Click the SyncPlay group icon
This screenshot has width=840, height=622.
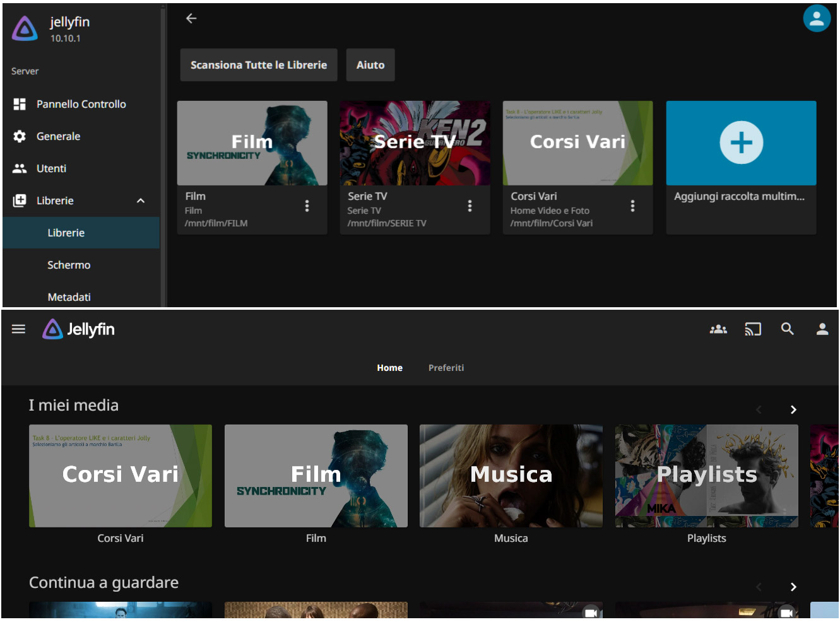click(x=718, y=329)
